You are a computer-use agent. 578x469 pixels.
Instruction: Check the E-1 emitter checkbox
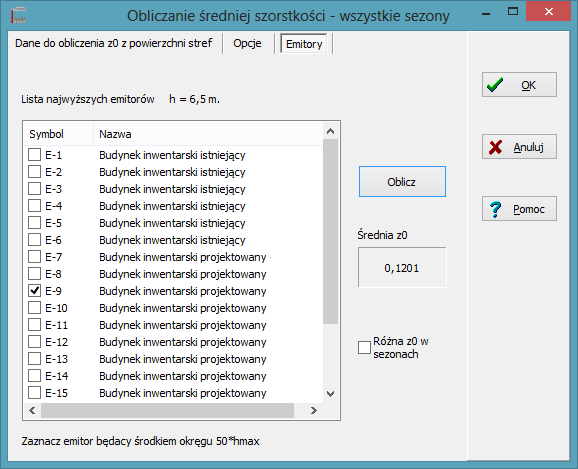click(35, 155)
